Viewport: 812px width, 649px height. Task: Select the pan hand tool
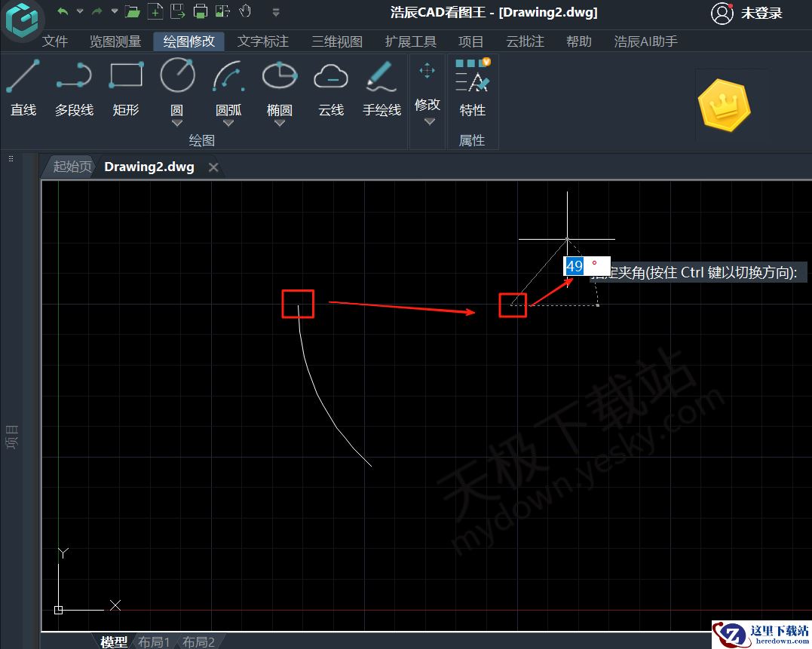point(245,11)
